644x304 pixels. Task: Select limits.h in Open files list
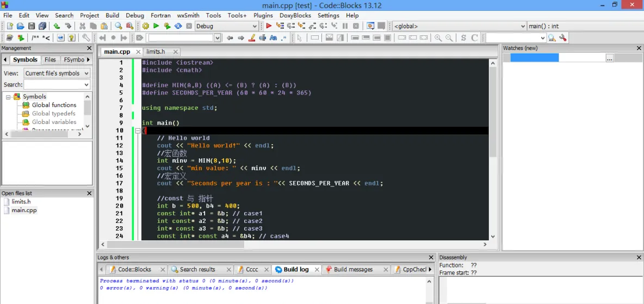tap(21, 202)
